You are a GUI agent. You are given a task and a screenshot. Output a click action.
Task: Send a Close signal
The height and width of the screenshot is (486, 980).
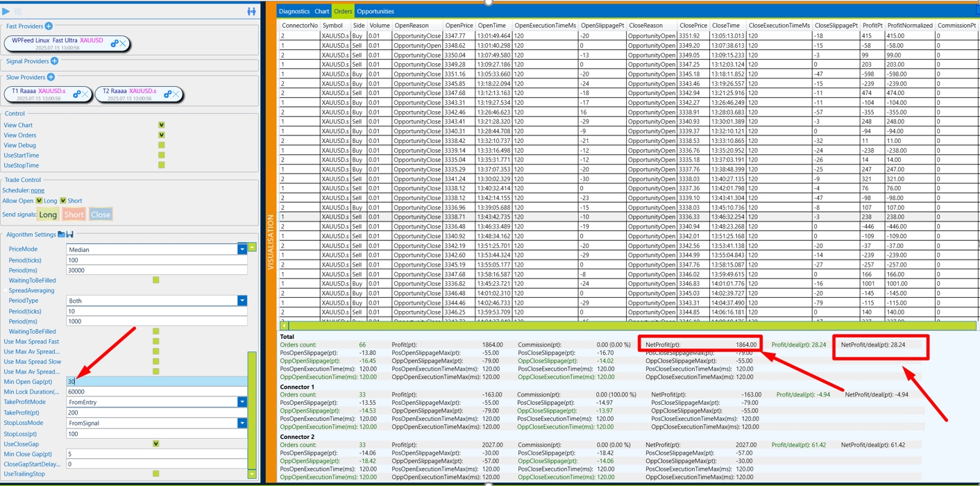[x=101, y=215]
